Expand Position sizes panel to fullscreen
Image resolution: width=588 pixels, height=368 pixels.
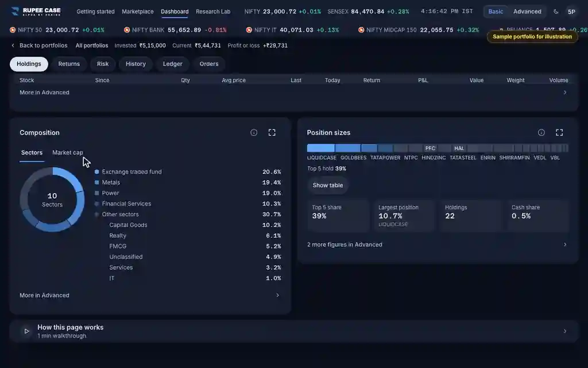(559, 133)
